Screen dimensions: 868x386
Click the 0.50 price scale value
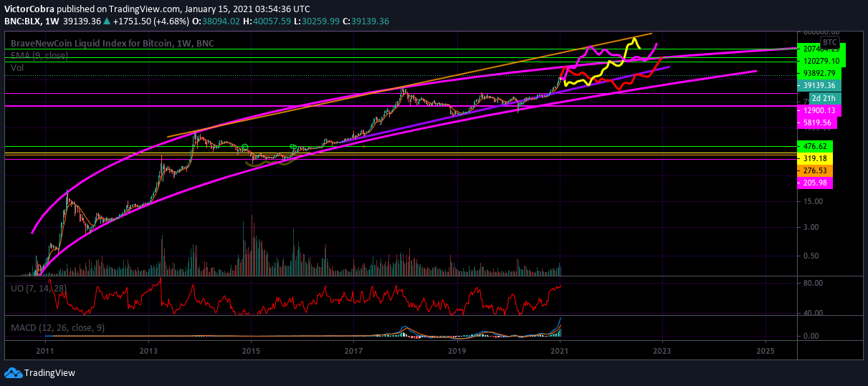tap(811, 256)
